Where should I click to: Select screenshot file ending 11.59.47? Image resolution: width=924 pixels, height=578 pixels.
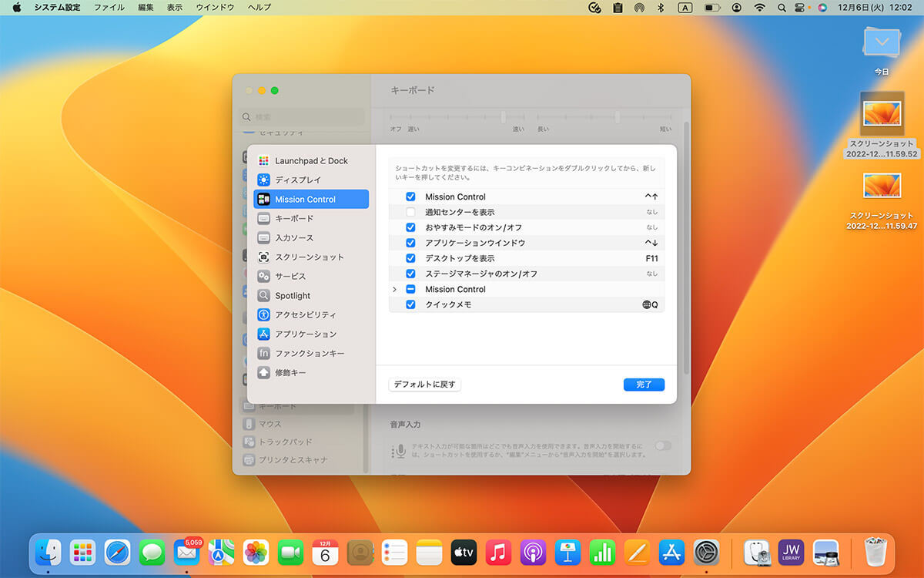tap(882, 200)
